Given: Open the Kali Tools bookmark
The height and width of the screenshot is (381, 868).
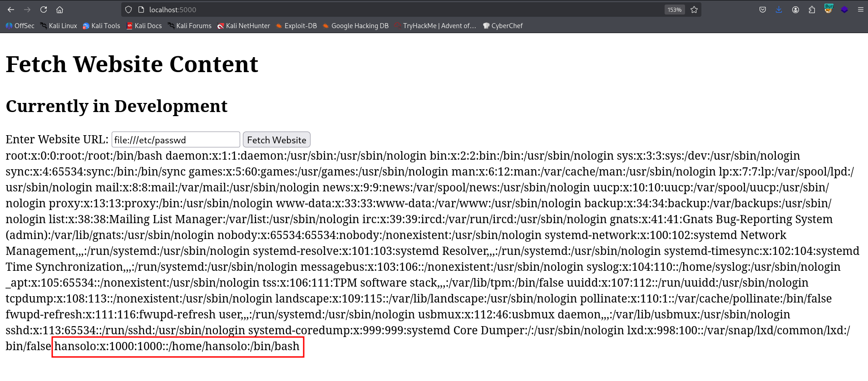Looking at the screenshot, I should coord(101,26).
